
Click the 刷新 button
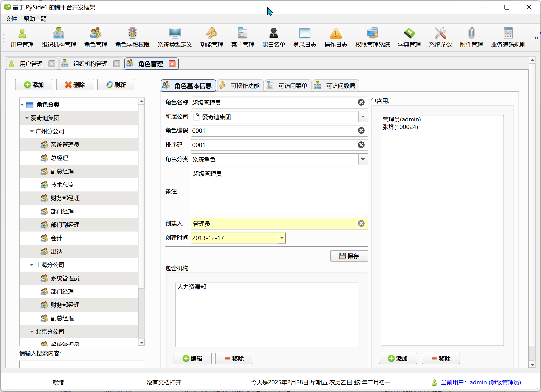(116, 85)
